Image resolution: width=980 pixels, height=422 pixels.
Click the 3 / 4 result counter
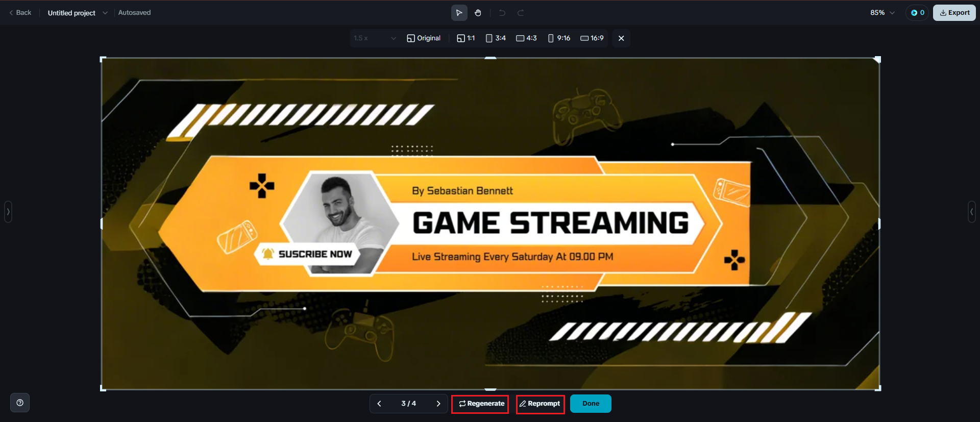point(408,404)
